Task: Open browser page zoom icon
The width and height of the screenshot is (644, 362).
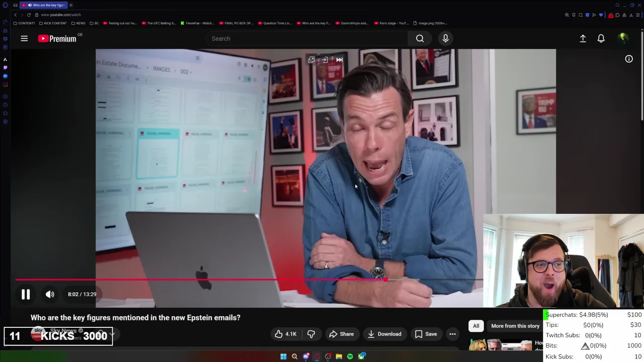Action: coord(567,15)
